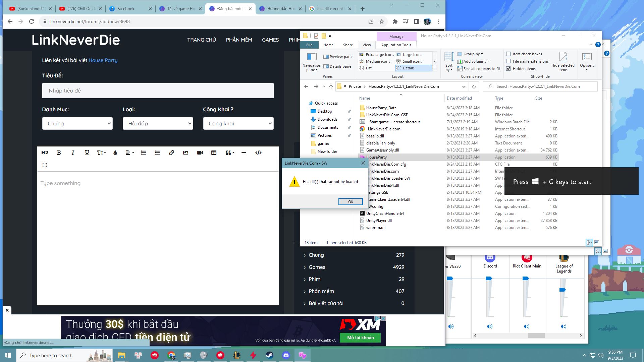Open the Danh Mục dropdown showing Chung
The height and width of the screenshot is (362, 644).
77,123
